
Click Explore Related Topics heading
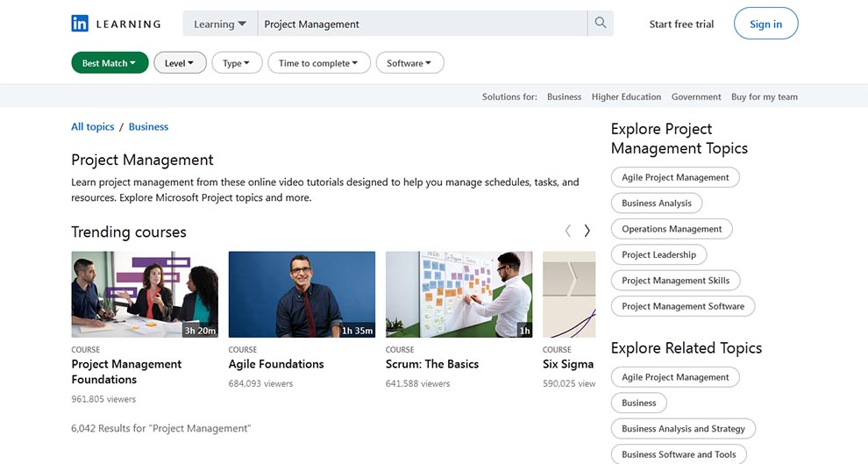click(687, 347)
